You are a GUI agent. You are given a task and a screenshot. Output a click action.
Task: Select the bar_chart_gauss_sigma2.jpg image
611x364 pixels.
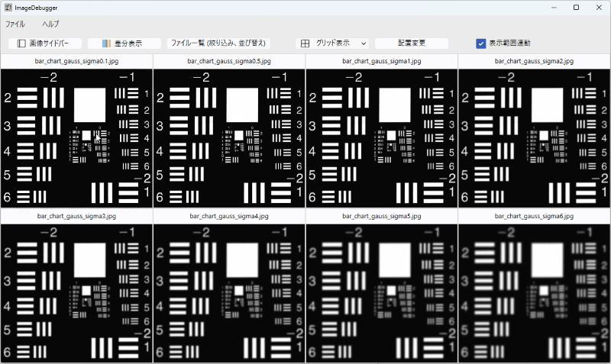[x=535, y=137]
